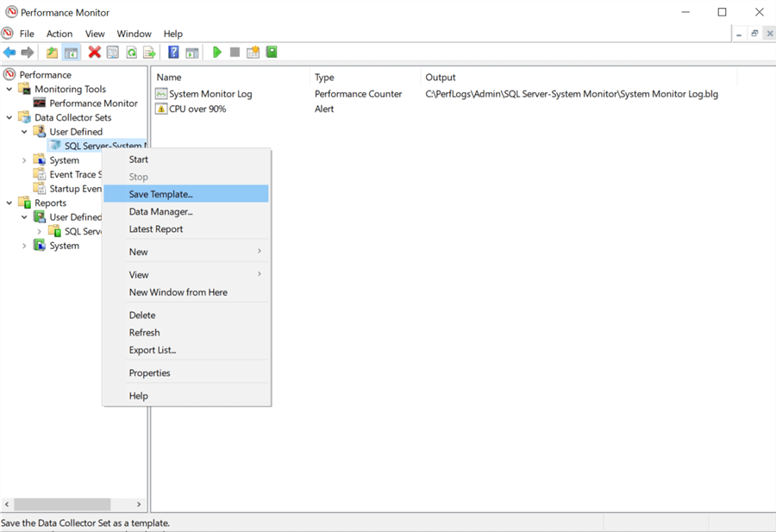Select the SQL Server-System Monitor tree item
The image size is (776, 532).
97,146
